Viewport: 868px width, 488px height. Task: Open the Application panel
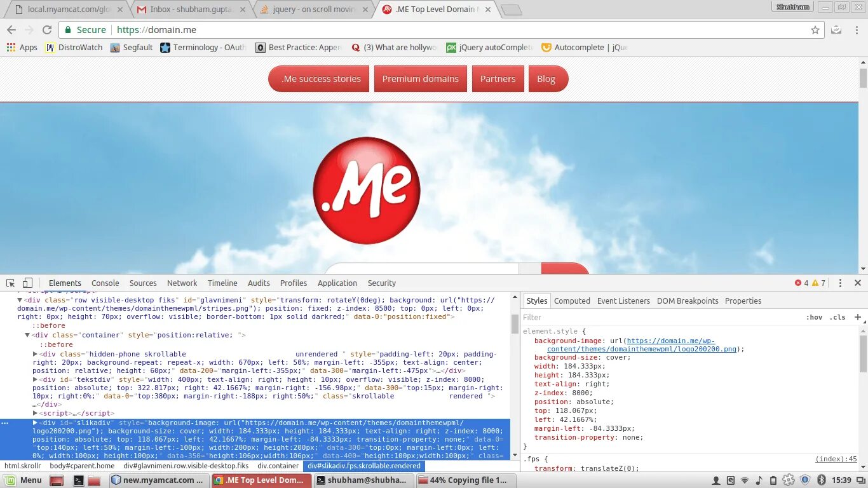click(337, 283)
